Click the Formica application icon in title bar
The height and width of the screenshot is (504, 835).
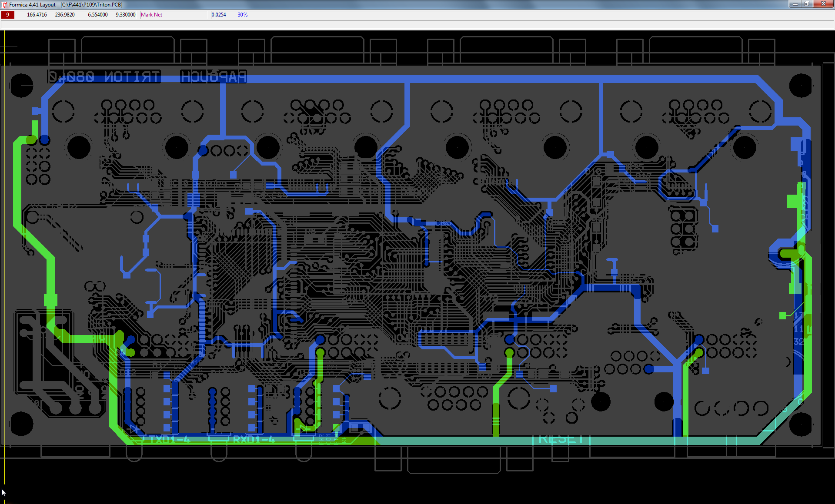click(4, 4)
